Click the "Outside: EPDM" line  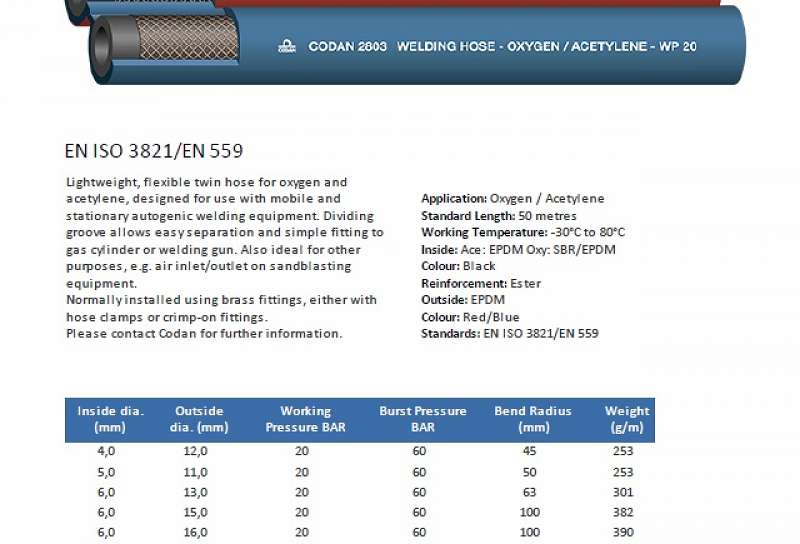click(x=463, y=300)
